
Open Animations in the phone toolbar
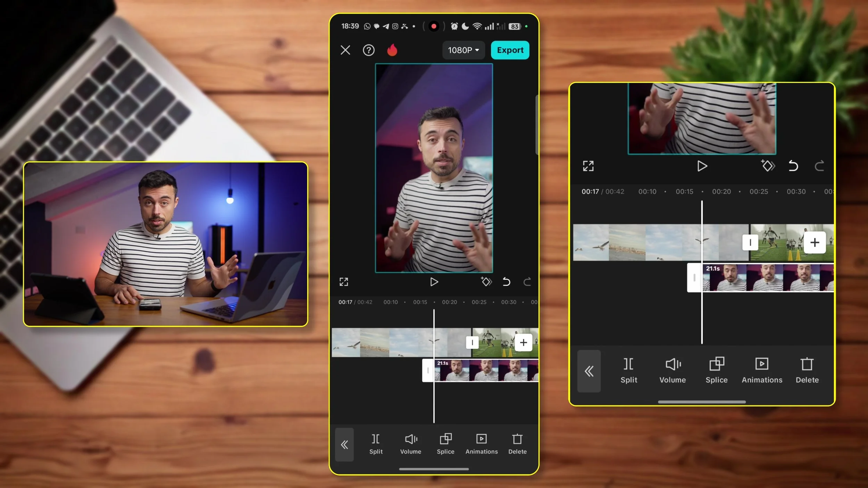(x=482, y=444)
